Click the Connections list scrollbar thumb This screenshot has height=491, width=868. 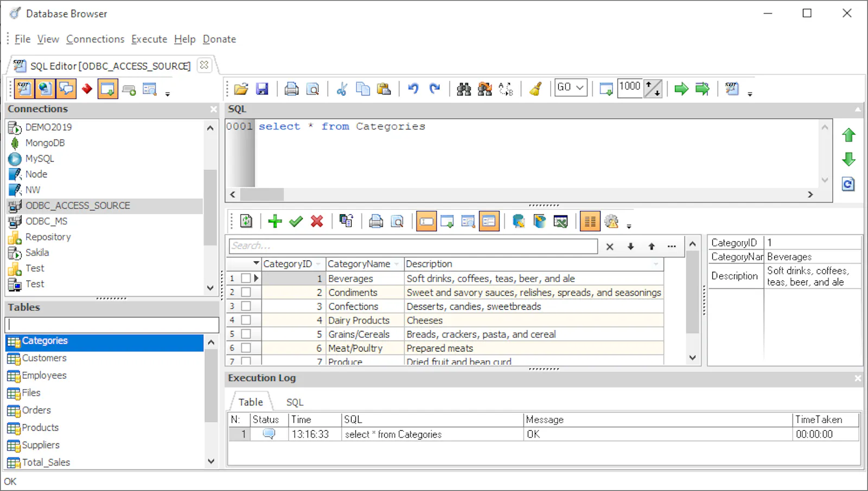(x=210, y=207)
